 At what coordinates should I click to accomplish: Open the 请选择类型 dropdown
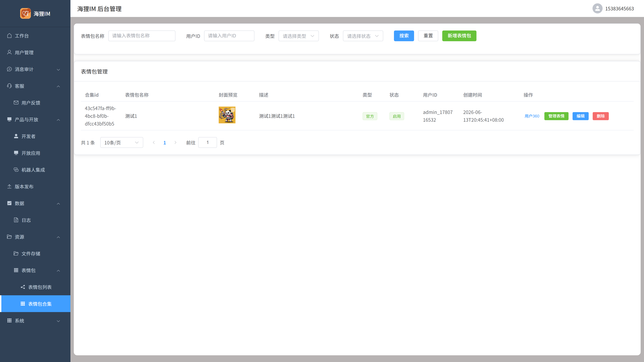click(299, 36)
